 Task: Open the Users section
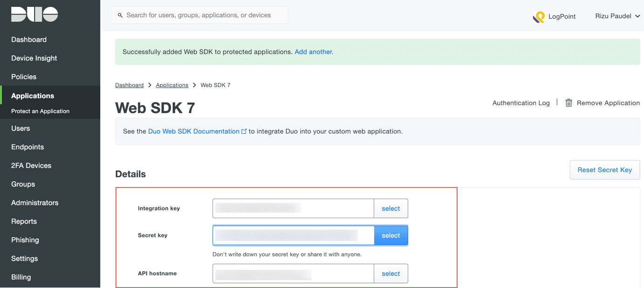click(x=21, y=128)
